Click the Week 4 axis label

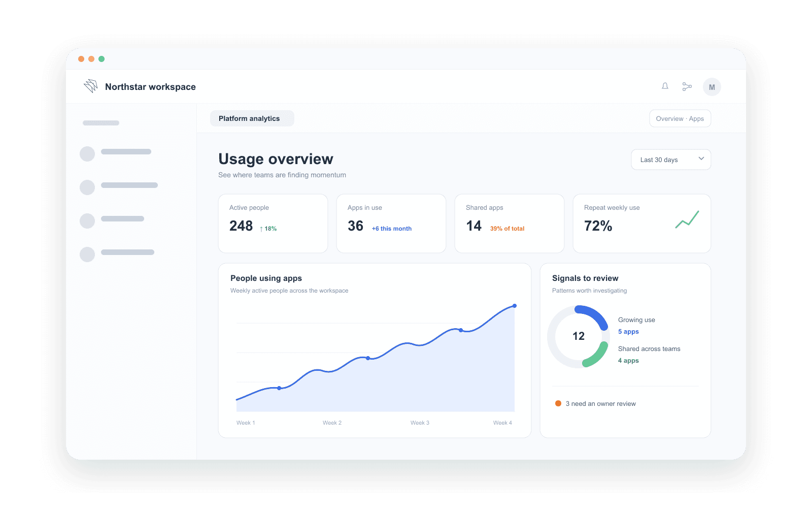tap(502, 423)
